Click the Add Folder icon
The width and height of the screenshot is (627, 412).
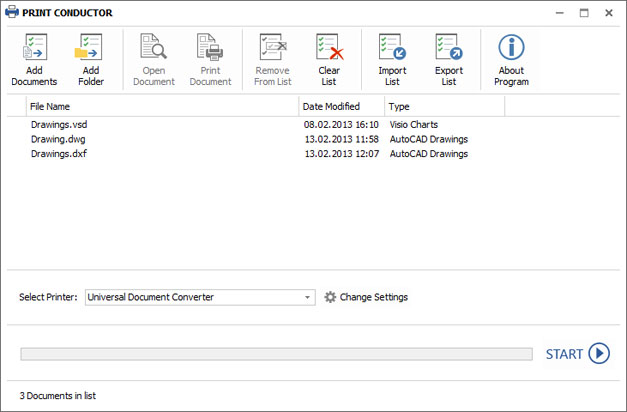[89, 47]
